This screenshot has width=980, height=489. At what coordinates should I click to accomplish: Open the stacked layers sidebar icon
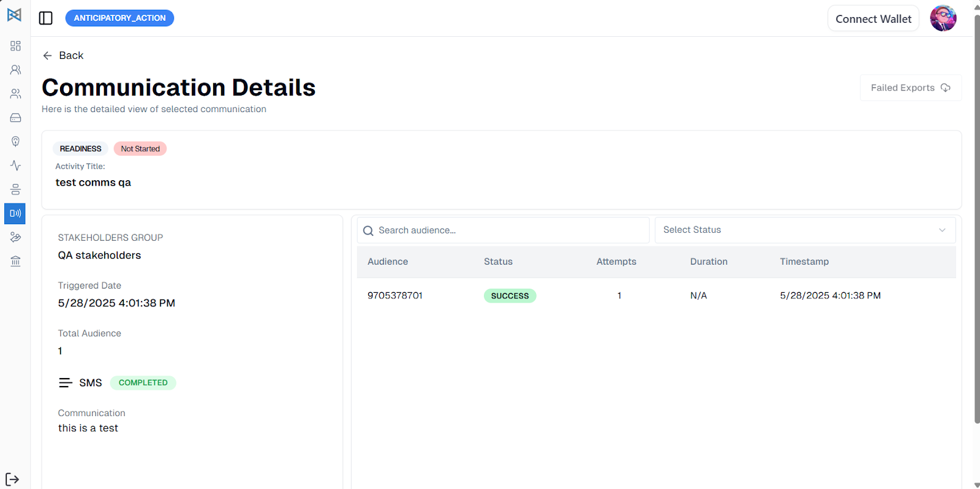[15, 189]
